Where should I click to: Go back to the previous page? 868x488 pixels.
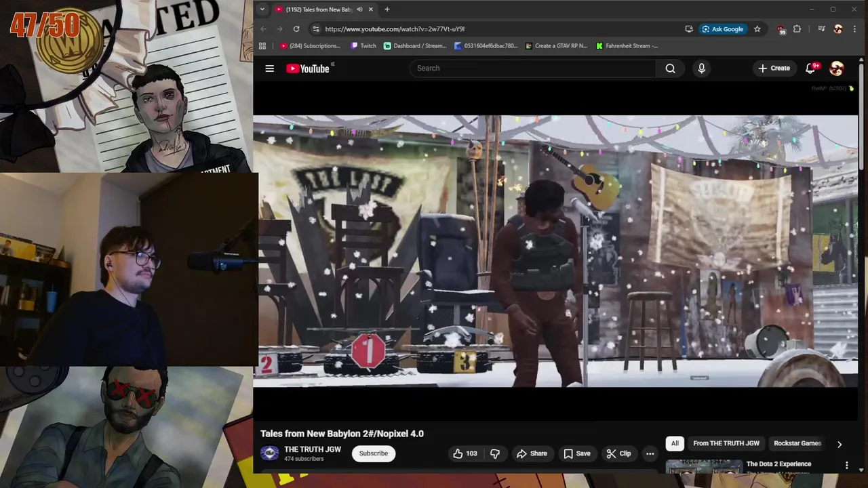[263, 29]
